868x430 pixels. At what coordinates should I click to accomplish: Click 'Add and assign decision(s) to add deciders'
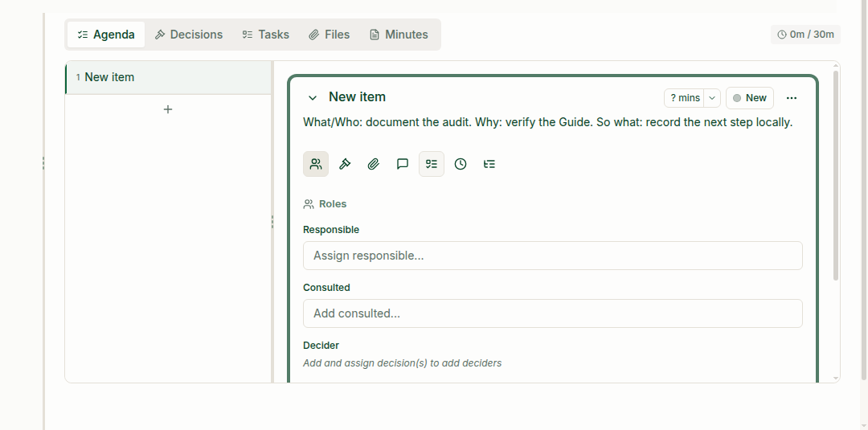click(x=403, y=363)
